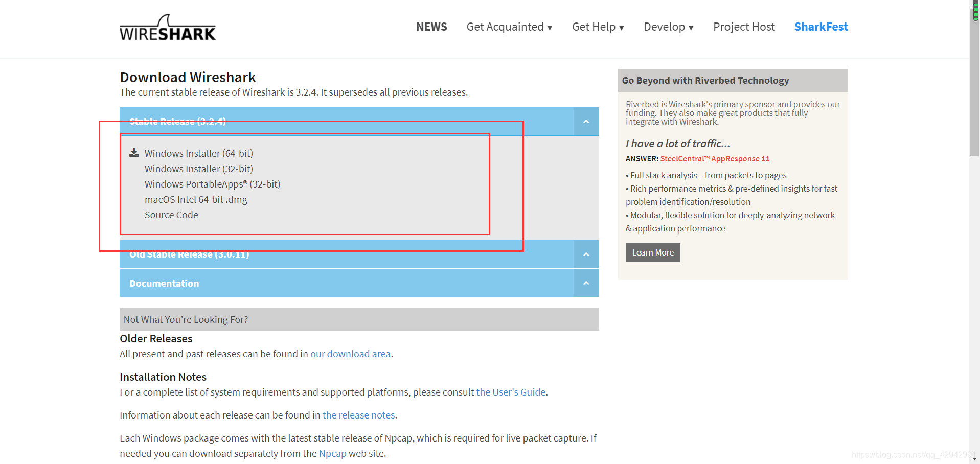Screen dimensions: 980x464
Task: Expand the Old Stable Release (3.0.11) chevron
Action: (x=586, y=254)
